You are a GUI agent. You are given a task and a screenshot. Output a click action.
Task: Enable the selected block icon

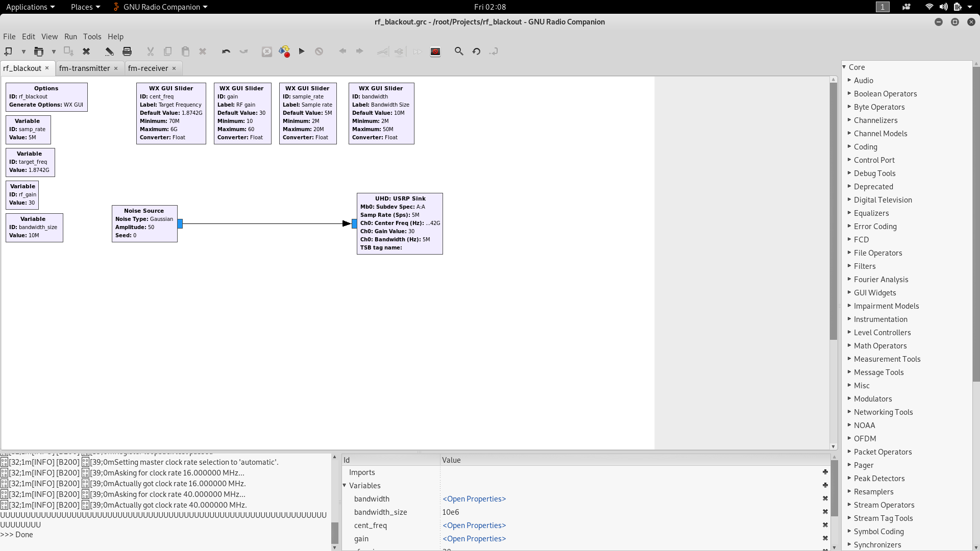(382, 52)
